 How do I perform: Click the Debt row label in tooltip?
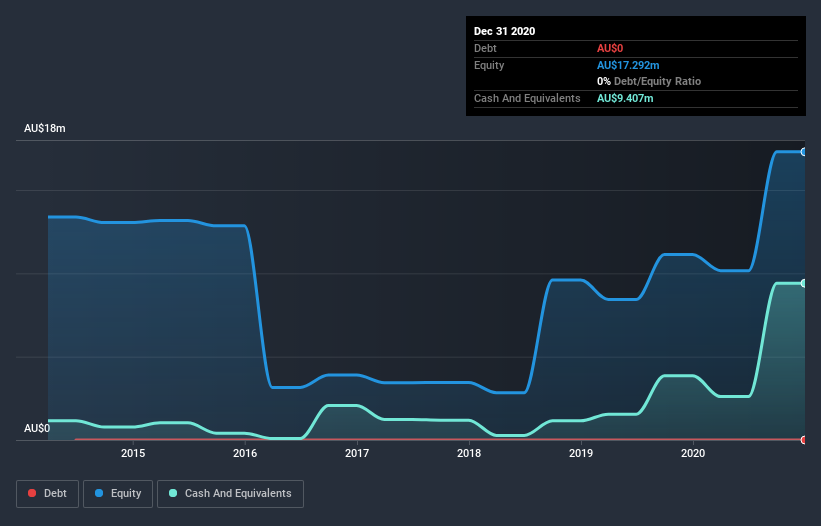pos(485,49)
